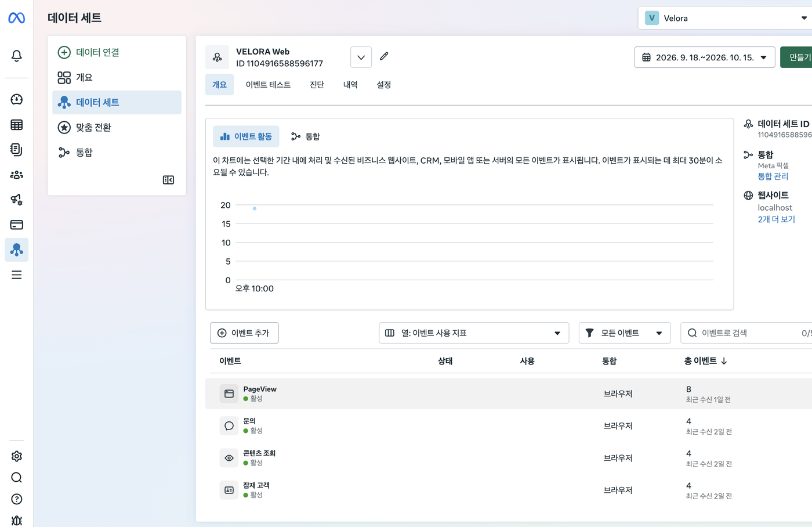This screenshot has height=527, width=812.
Task: Switch to the 내역 tab
Action: (x=350, y=85)
